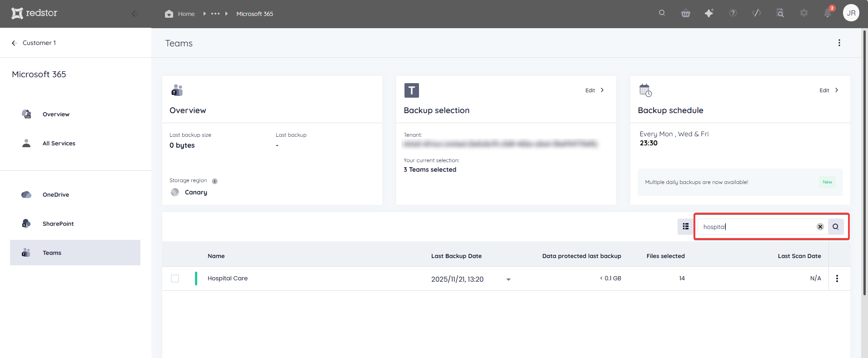Open OneDrive in the sidebar
The height and width of the screenshot is (358, 868).
56,195
